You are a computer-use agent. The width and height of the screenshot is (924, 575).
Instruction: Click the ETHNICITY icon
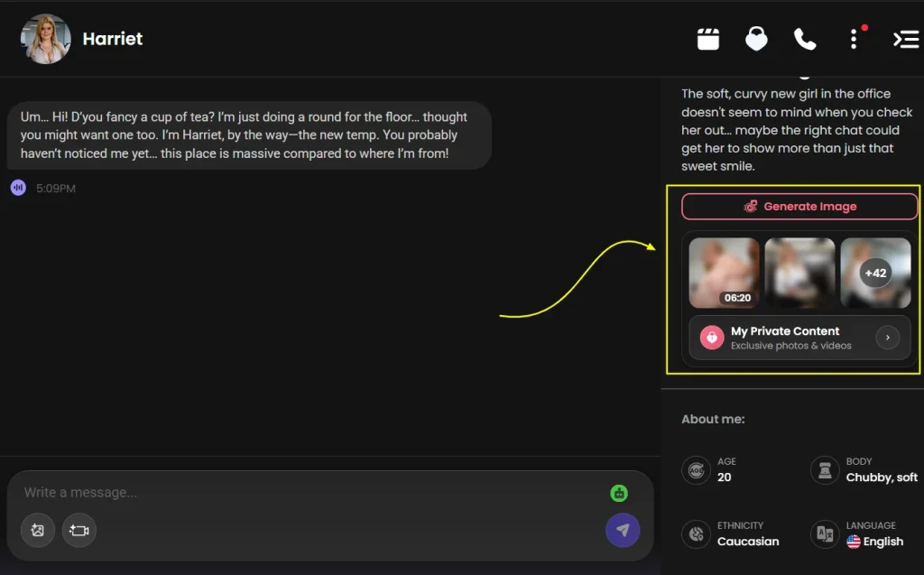tap(696, 534)
